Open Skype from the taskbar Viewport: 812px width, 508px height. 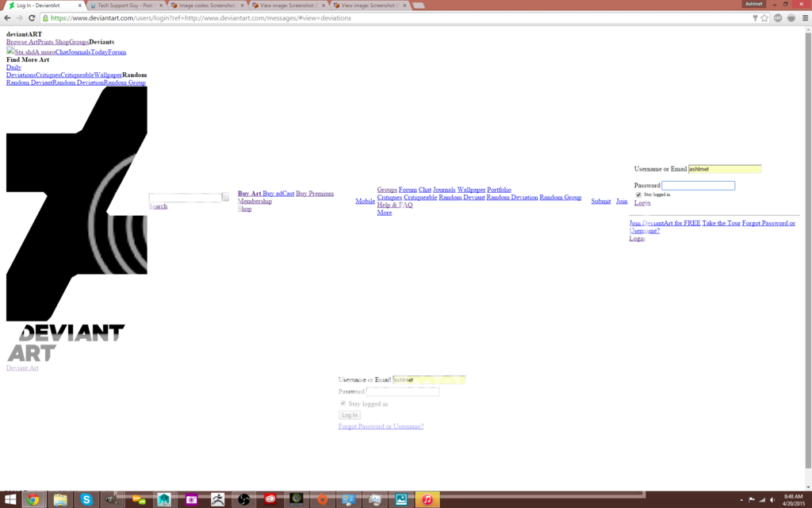pos(85,500)
